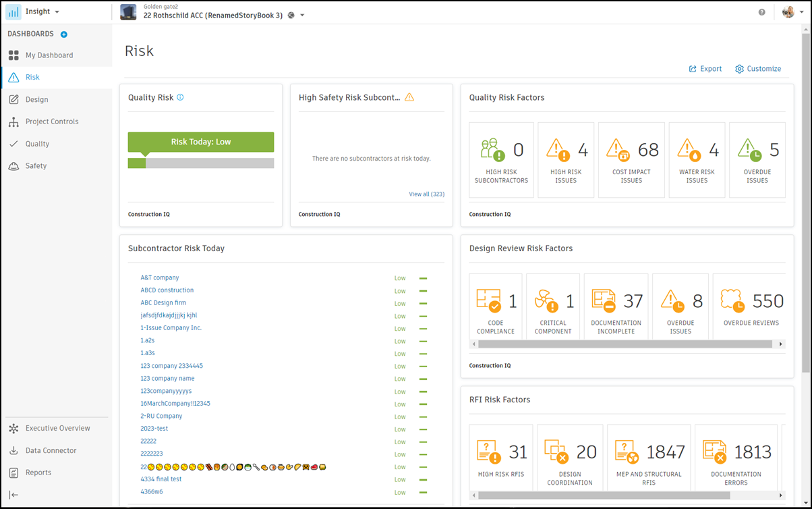Click the help question mark icon
The width and height of the screenshot is (812, 509).
[761, 12]
